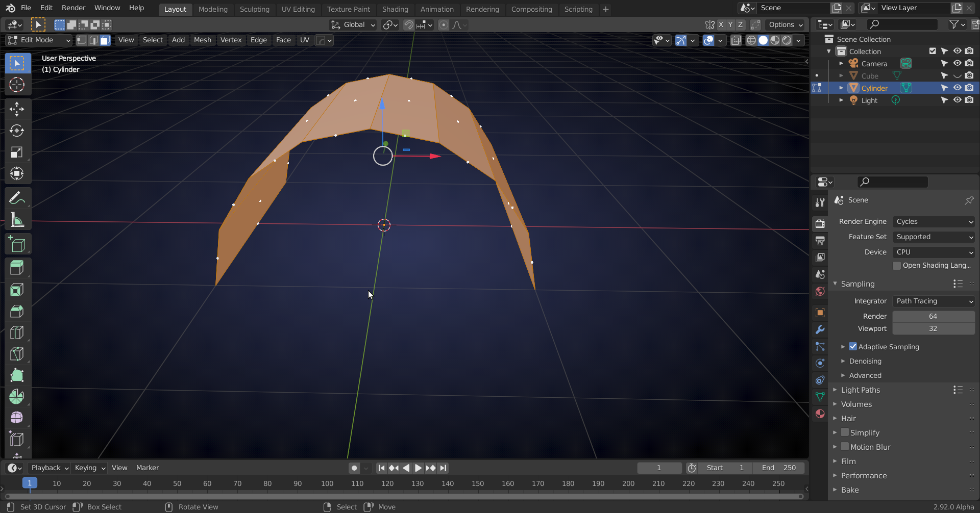Hide the Cylinder object in viewport

click(957, 88)
